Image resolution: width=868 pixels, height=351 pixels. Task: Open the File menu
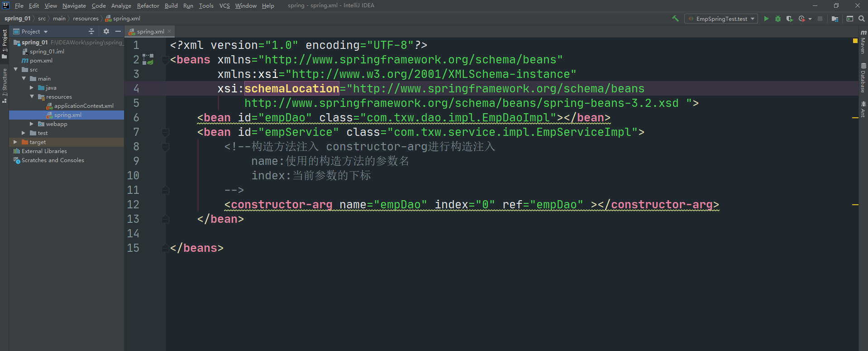point(19,5)
